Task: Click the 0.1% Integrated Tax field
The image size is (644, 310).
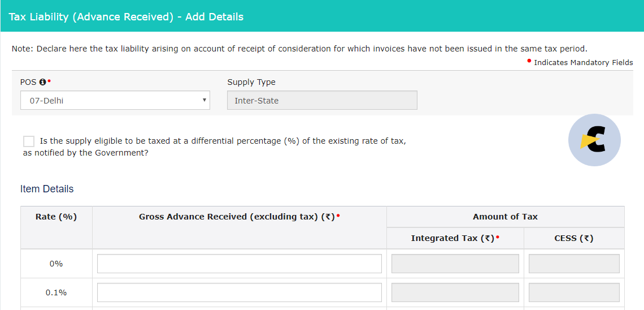Action: pyautogui.click(x=455, y=292)
